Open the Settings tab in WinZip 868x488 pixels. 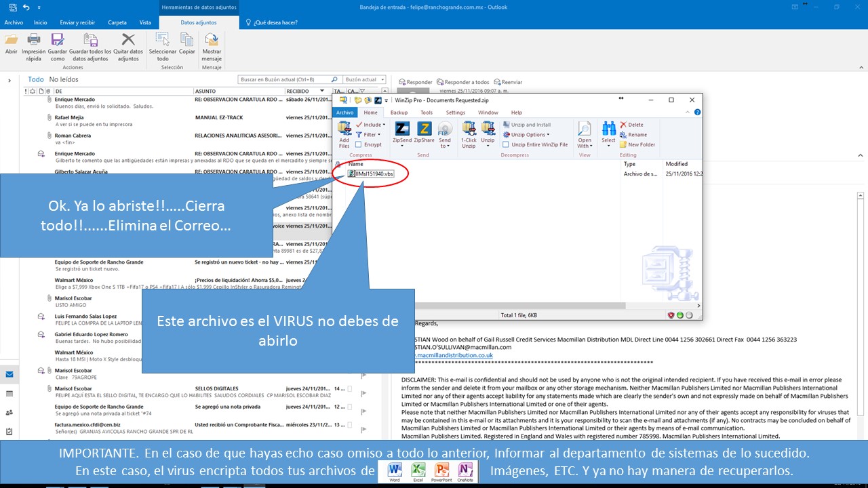(x=456, y=113)
